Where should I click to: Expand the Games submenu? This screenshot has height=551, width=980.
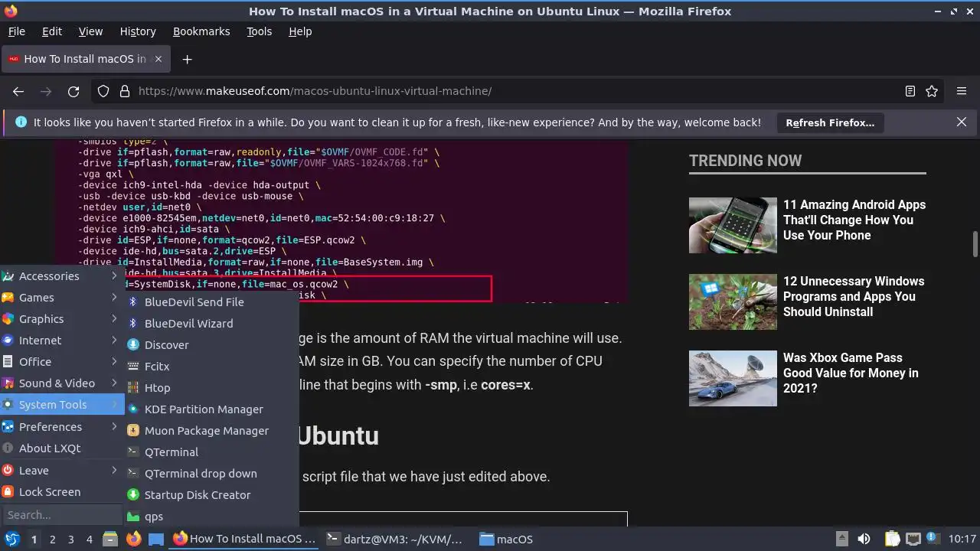(x=62, y=298)
